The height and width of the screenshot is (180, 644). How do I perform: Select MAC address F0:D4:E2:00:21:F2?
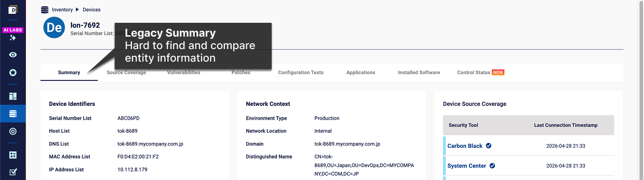pyautogui.click(x=138, y=157)
